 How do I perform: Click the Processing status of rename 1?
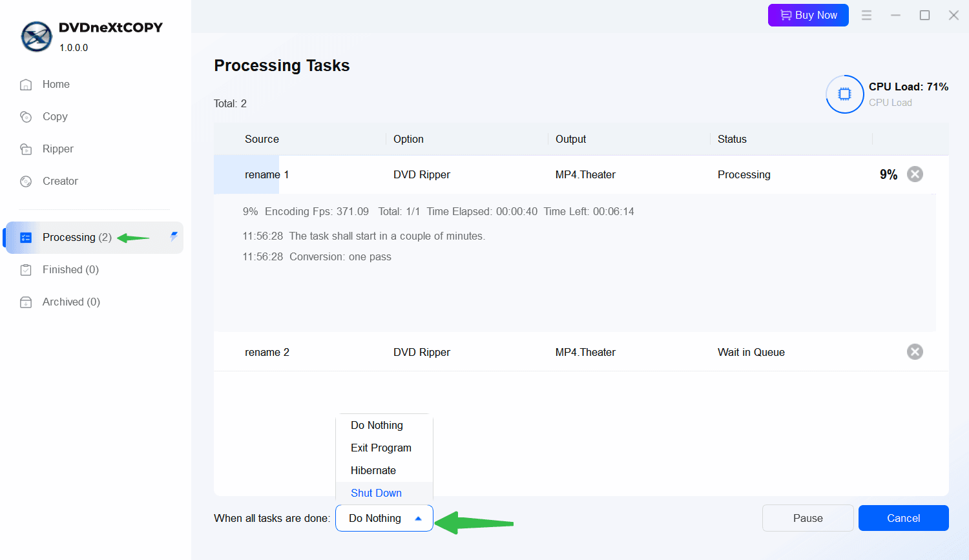[744, 174]
